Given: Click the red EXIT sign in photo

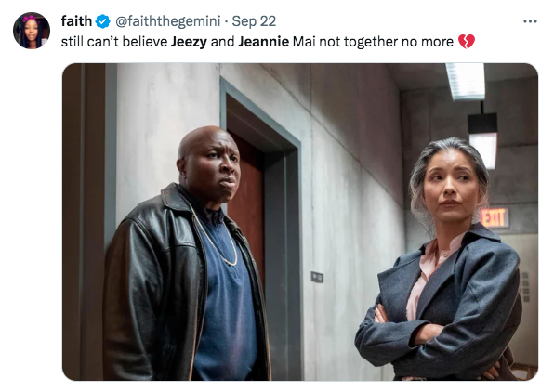Looking at the screenshot, I should point(495,217).
